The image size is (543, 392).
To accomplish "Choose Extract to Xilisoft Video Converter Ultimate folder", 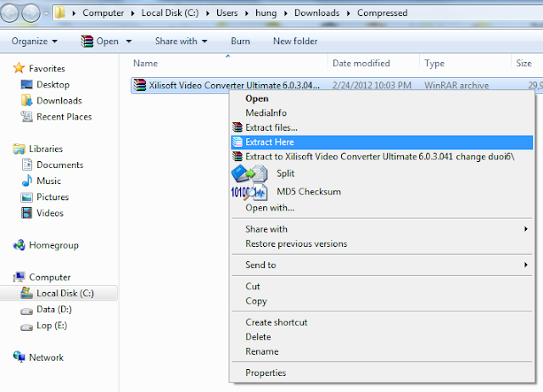I will (382, 156).
